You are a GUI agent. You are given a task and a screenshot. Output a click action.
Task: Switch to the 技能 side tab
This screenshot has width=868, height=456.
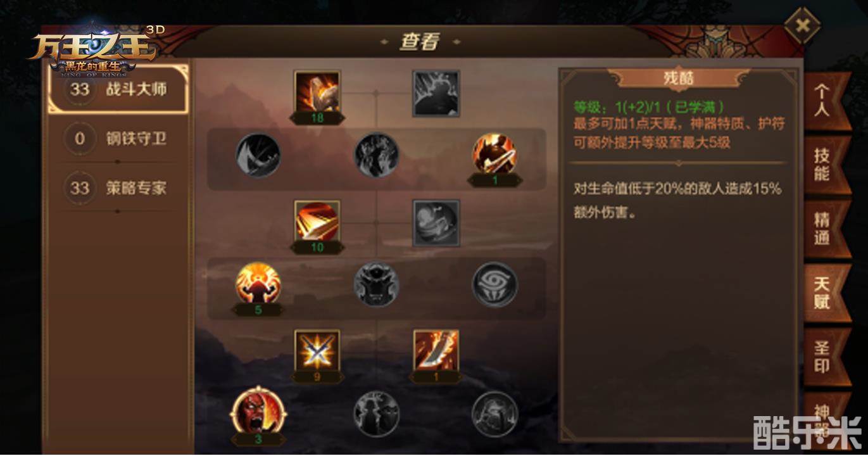point(824,165)
